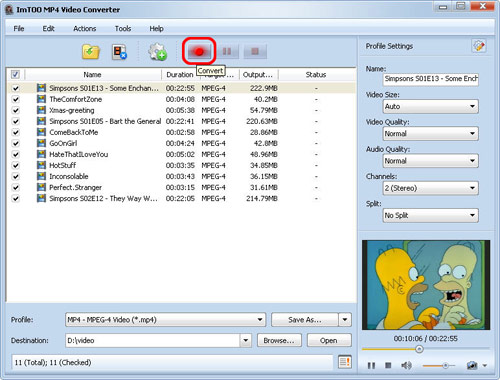Click the file icon of Inconsolable
This screenshot has width=500, height=380.
tap(41, 176)
